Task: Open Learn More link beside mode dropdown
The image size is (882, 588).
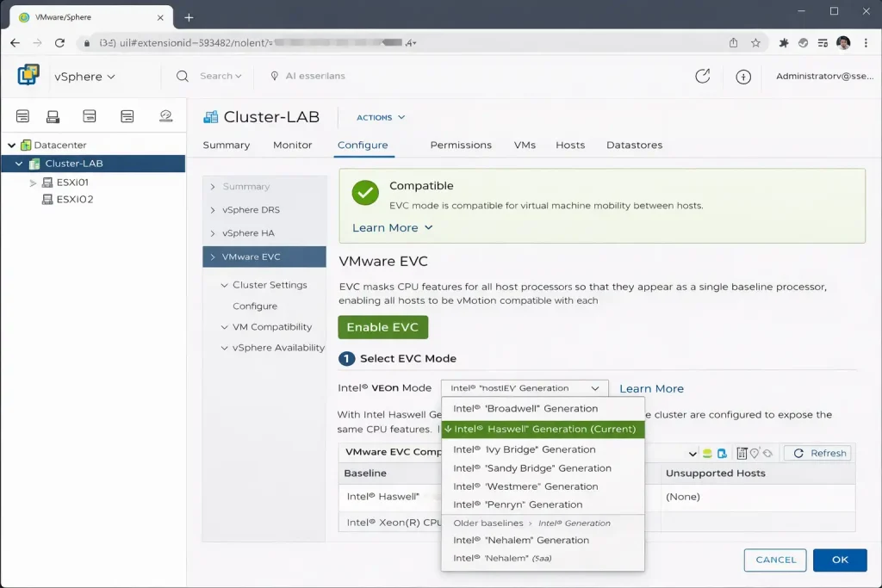Action: [651, 389]
